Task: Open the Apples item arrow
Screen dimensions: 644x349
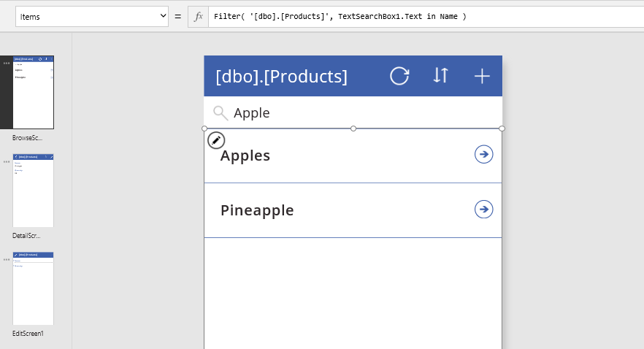Action: pyautogui.click(x=484, y=154)
